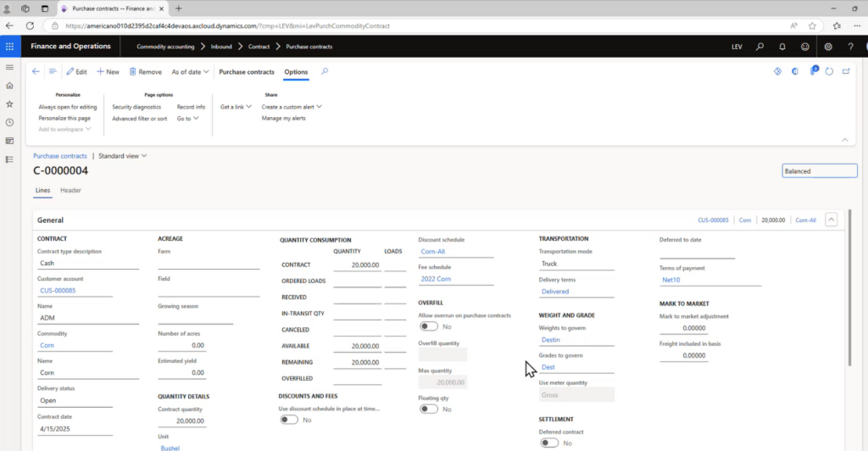Image resolution: width=868 pixels, height=451 pixels.
Task: Add this page to browser favorites star
Action: click(812, 26)
